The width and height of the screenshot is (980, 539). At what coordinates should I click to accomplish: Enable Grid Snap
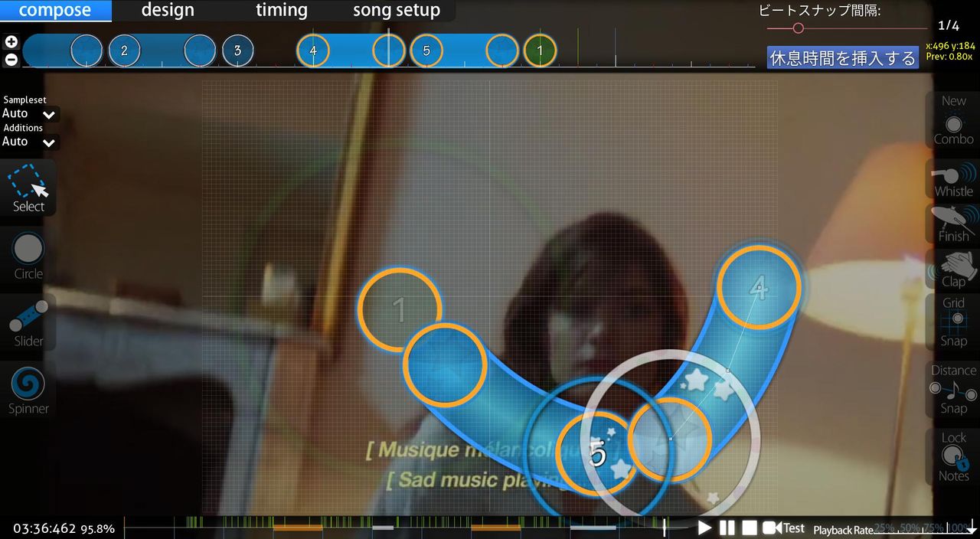coord(953,322)
